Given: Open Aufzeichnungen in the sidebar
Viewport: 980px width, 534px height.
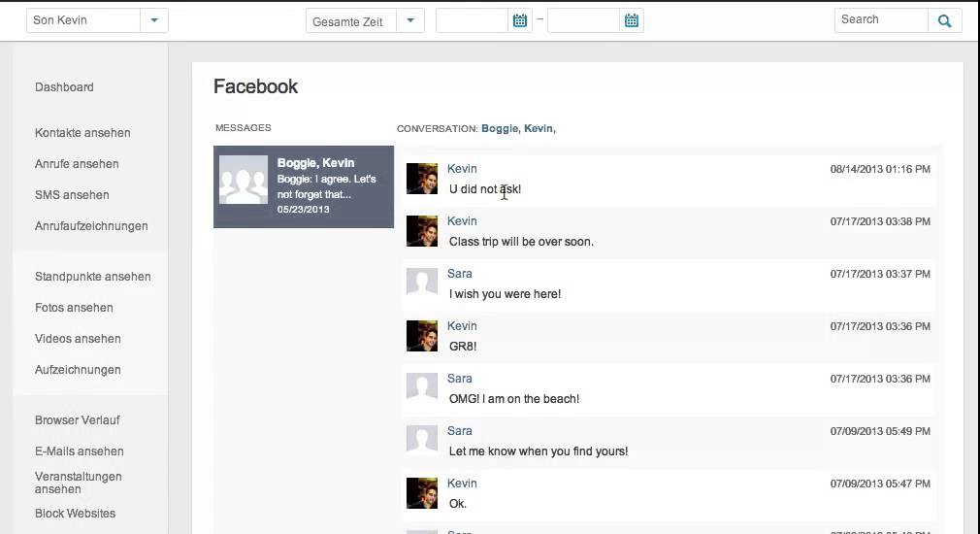Looking at the screenshot, I should point(78,370).
